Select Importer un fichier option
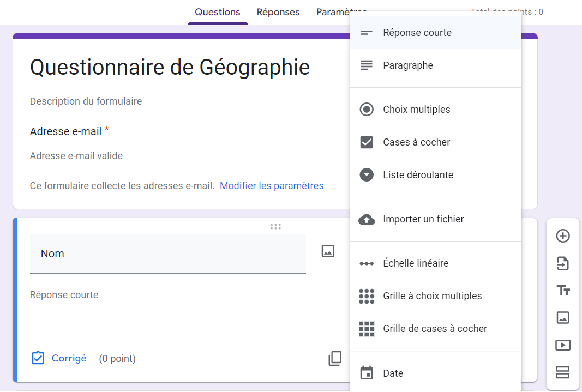582x392 pixels. [x=423, y=219]
